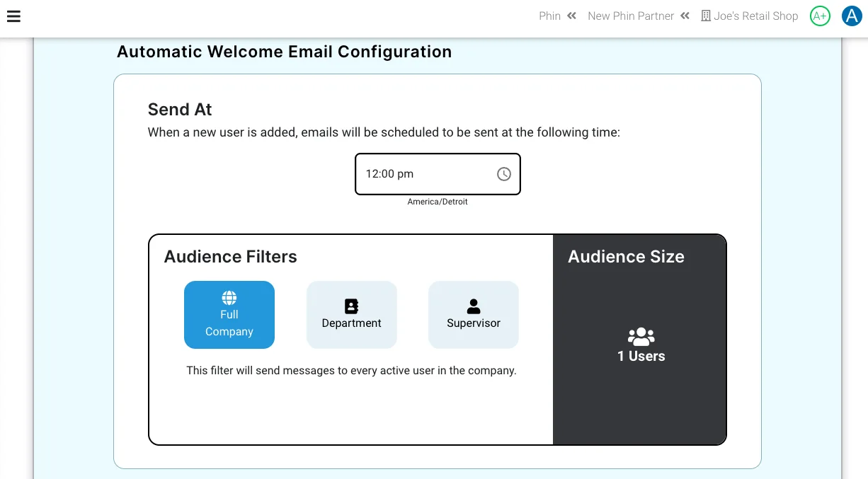
Task: Select the Department audience filter
Action: point(352,315)
